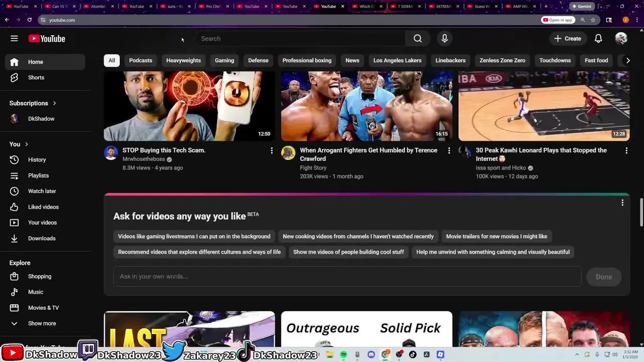This screenshot has width=644, height=362.
Task: Choose 'Videos like gaming livestreams' suggestion
Action: click(x=194, y=236)
